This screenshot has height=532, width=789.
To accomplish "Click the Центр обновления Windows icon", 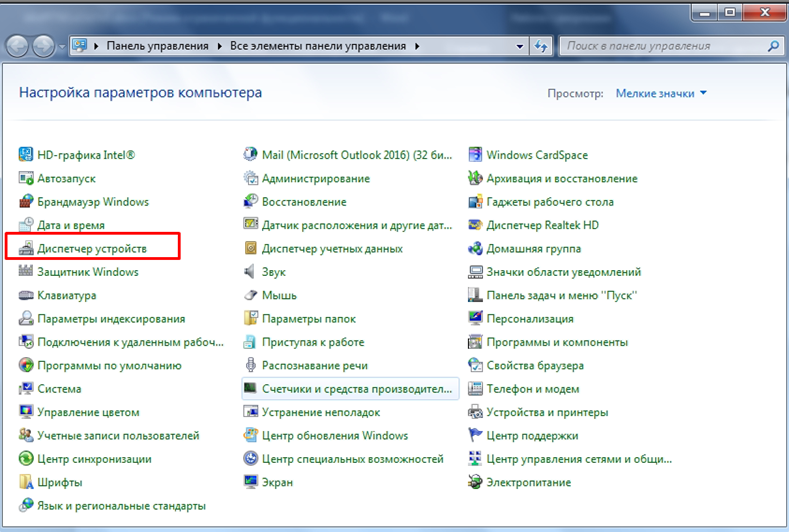I will coord(250,435).
